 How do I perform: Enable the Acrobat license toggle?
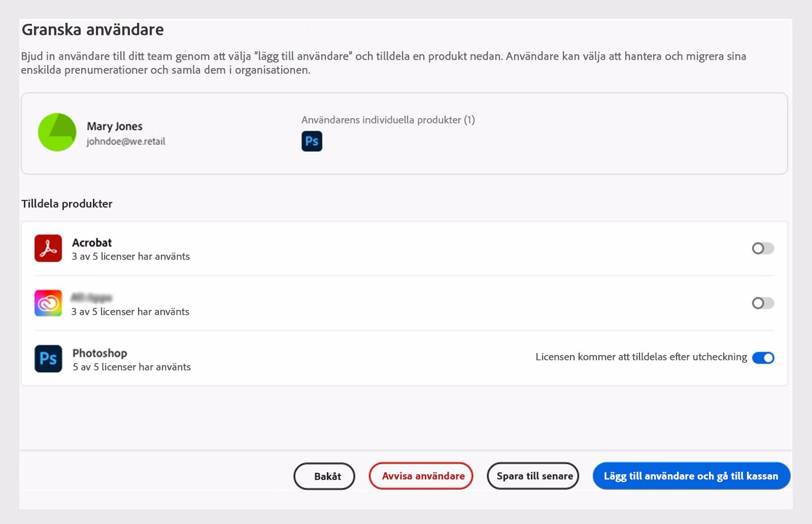pos(763,248)
